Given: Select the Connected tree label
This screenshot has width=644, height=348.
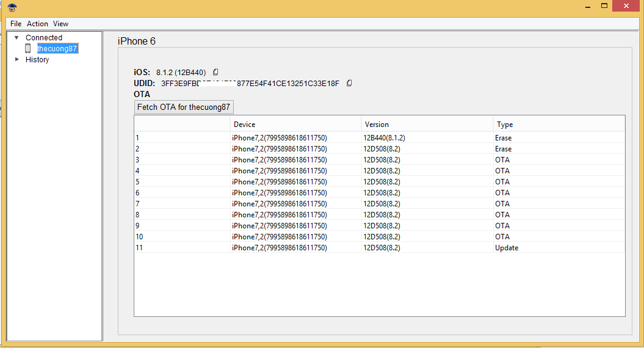Looking at the screenshot, I should tap(44, 37).
